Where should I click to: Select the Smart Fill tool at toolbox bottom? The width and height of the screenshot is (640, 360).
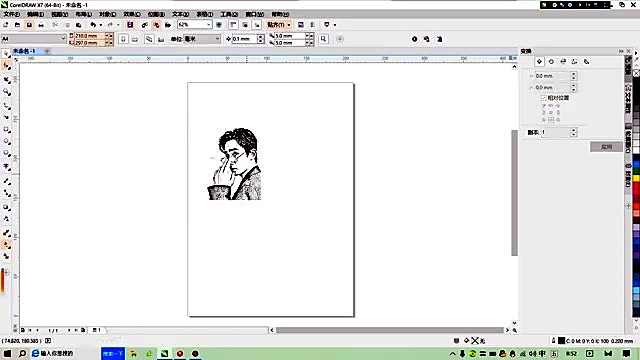[x=6, y=257]
